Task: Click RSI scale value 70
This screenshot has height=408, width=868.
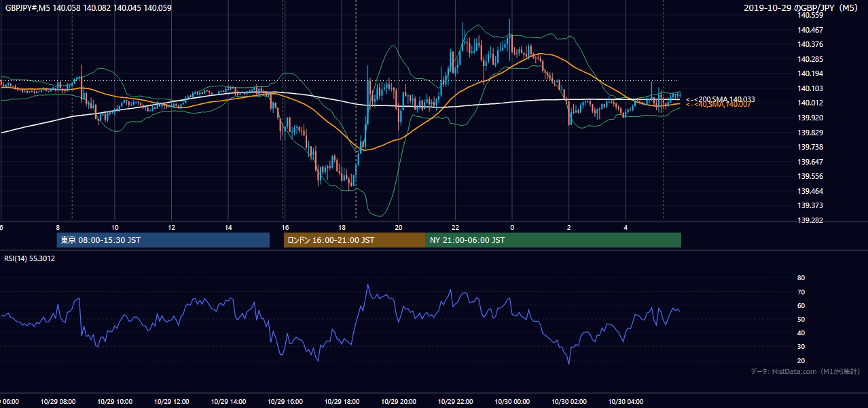Action: (x=801, y=292)
